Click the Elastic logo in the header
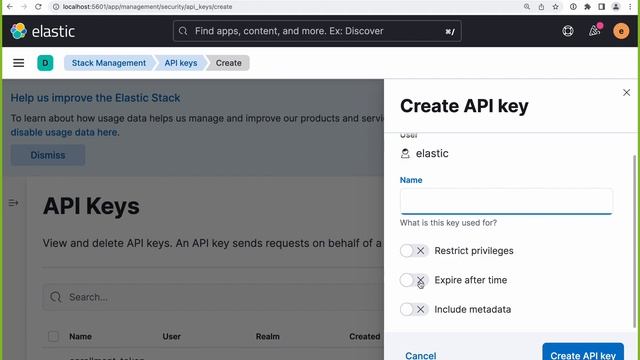Image resolution: width=640 pixels, height=360 pixels. click(x=42, y=31)
